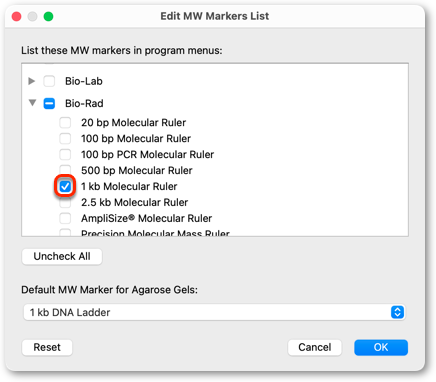Click the Reset button

point(47,347)
